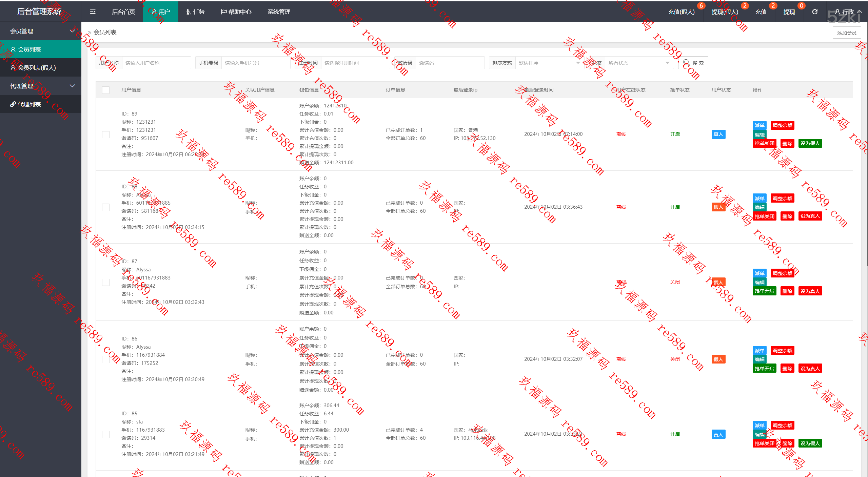Click the 请输入手机号码 input field
The width and height of the screenshot is (868, 477).
click(255, 63)
